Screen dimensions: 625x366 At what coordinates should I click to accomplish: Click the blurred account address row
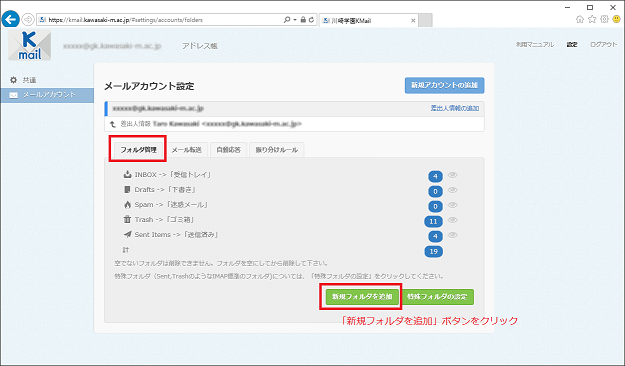click(x=294, y=108)
